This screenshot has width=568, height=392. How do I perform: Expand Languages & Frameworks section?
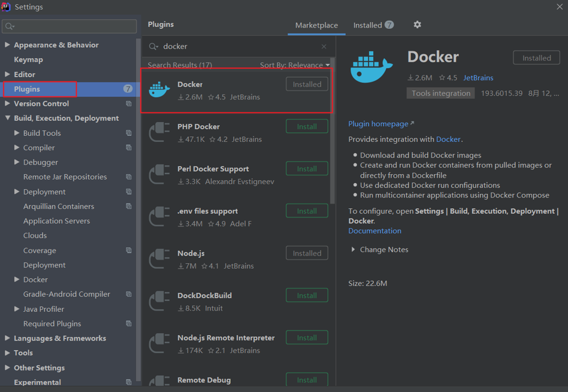[x=7, y=338]
